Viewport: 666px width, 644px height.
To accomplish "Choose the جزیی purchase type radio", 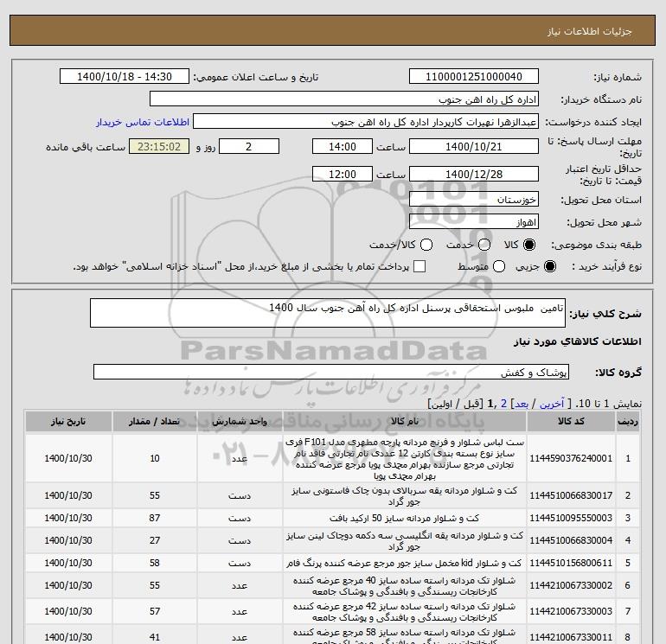I will 550,266.
